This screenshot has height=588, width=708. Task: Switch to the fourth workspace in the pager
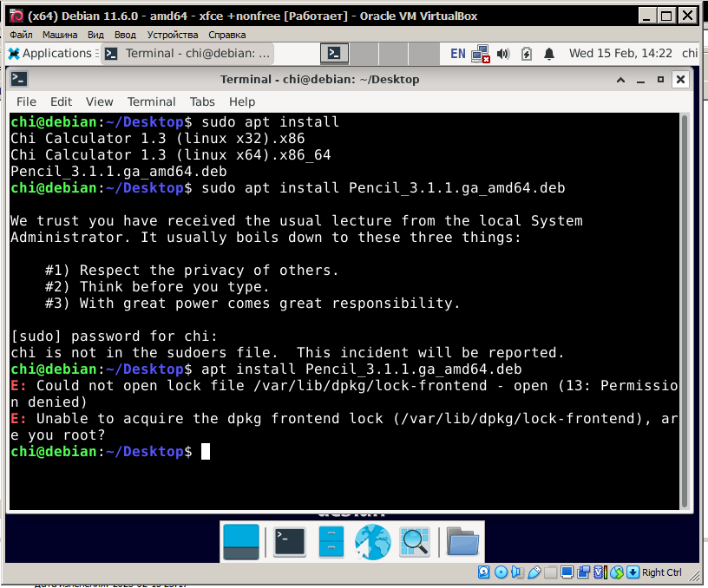point(423,54)
